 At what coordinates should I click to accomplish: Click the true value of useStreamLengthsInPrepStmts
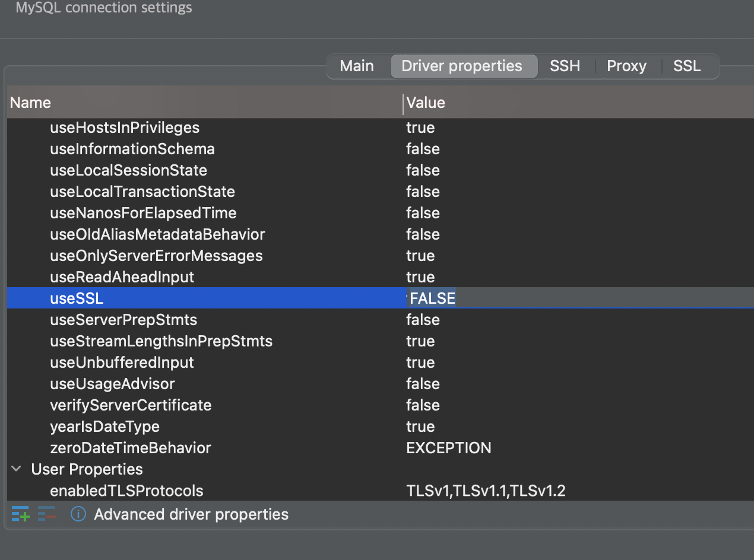click(420, 341)
